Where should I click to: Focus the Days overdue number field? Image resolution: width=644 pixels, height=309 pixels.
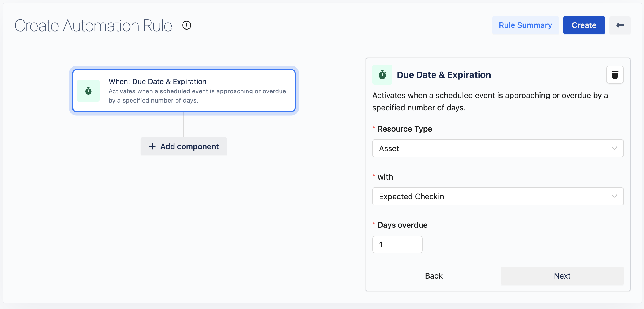point(397,244)
